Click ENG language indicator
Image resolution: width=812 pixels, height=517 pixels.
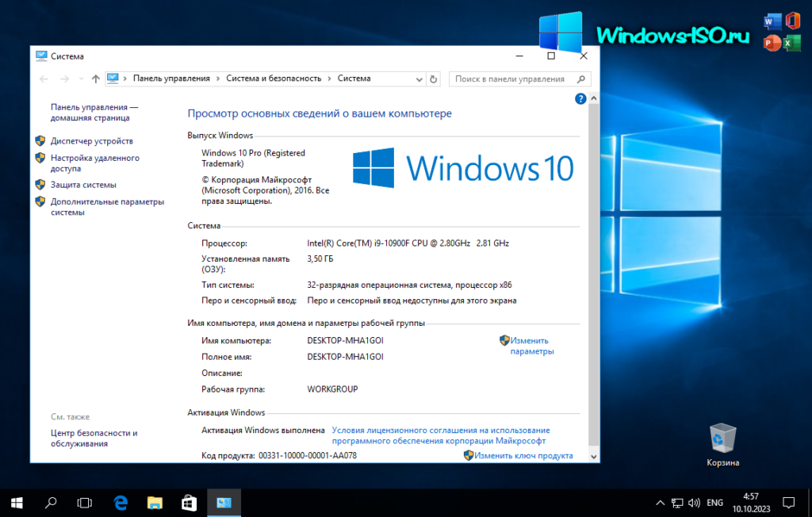(714, 503)
